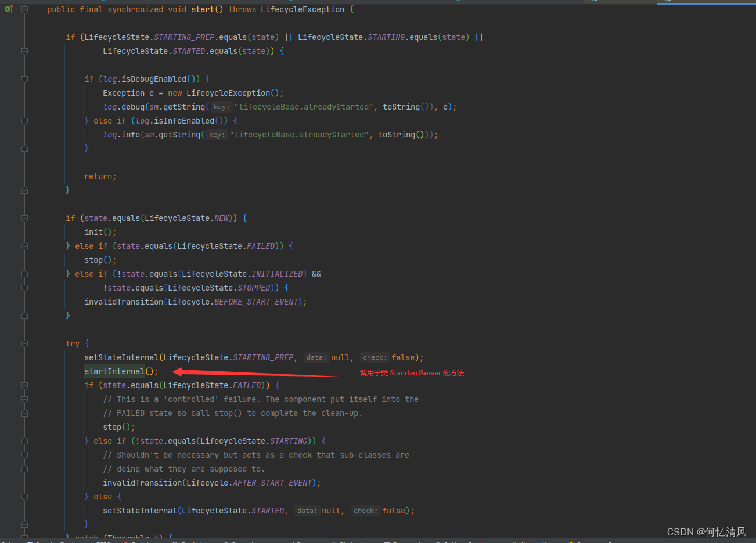
Task: Click the comment "// doing what they are supposed to."
Action: [184, 469]
